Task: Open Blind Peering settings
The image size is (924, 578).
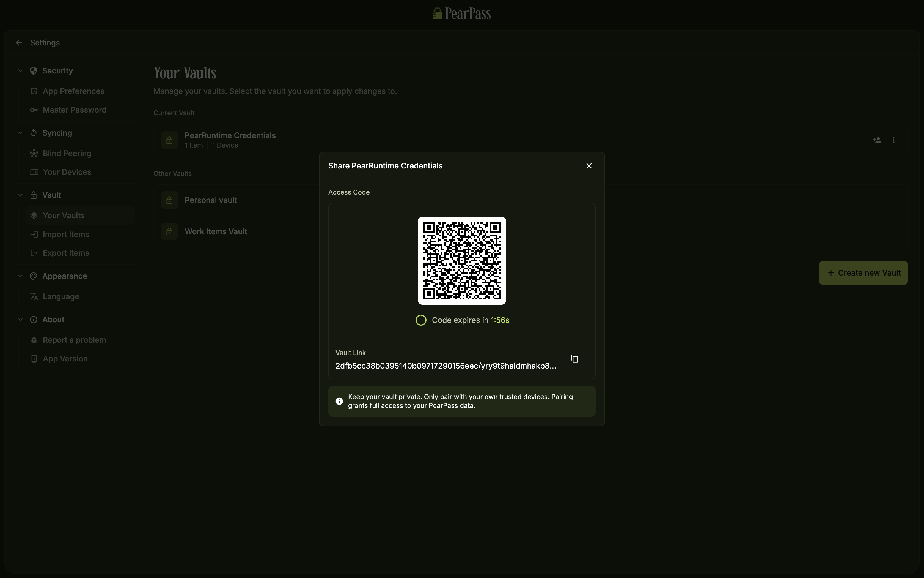Action: tap(80, 153)
